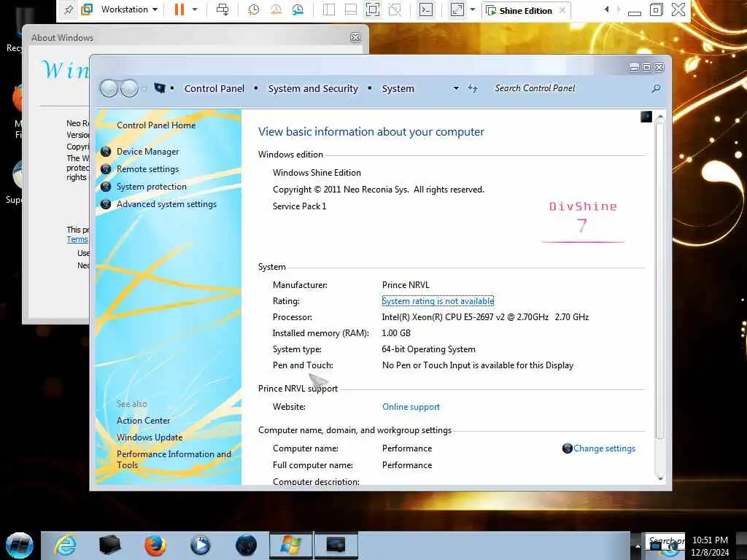
Task: Select the System breadcrumb
Action: click(398, 88)
